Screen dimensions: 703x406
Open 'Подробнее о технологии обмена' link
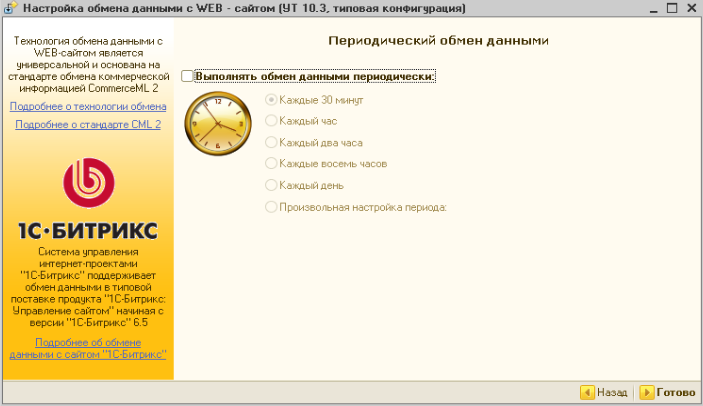pyautogui.click(x=88, y=106)
